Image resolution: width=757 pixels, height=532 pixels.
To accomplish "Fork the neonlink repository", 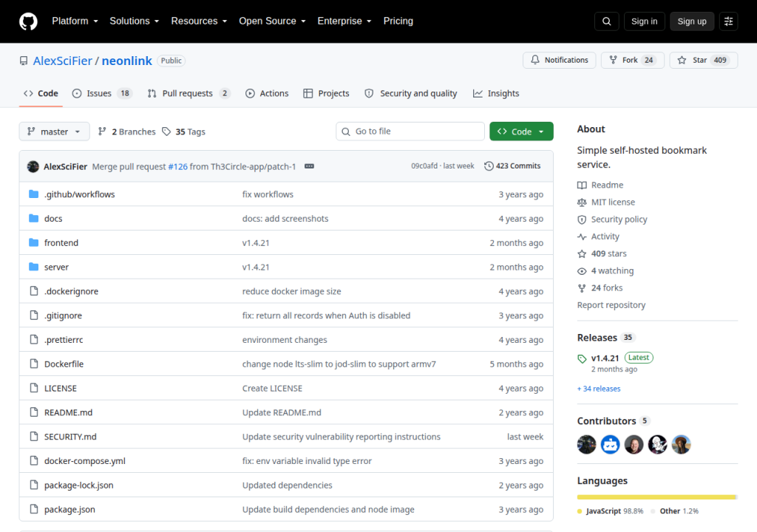I will [633, 60].
